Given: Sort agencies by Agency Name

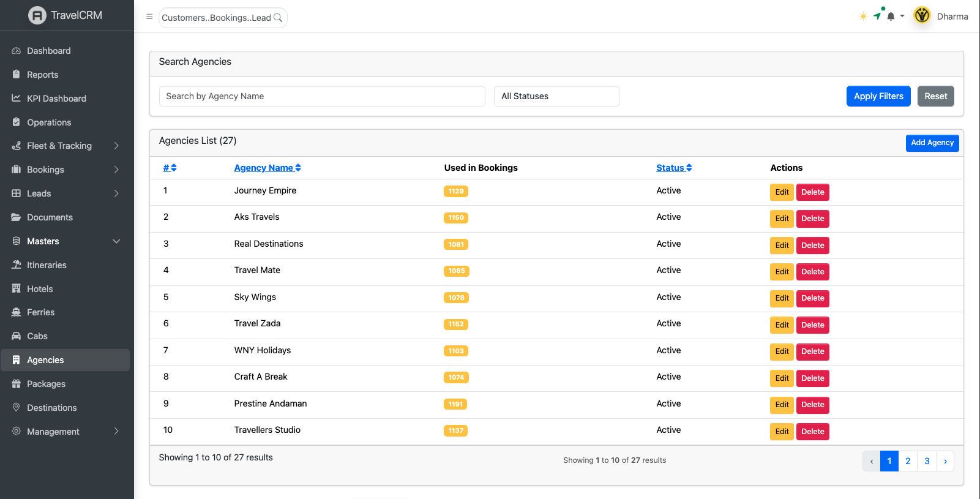Looking at the screenshot, I should [x=267, y=168].
